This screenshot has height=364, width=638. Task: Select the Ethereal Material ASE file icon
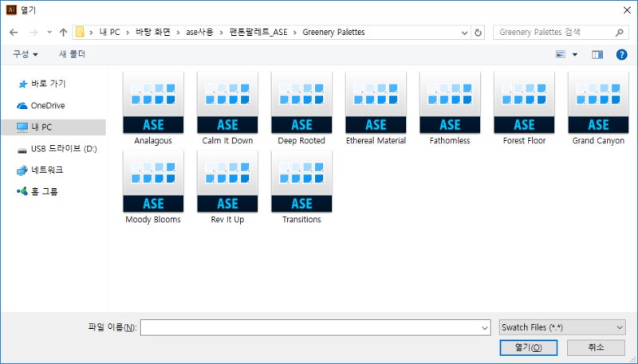click(376, 103)
